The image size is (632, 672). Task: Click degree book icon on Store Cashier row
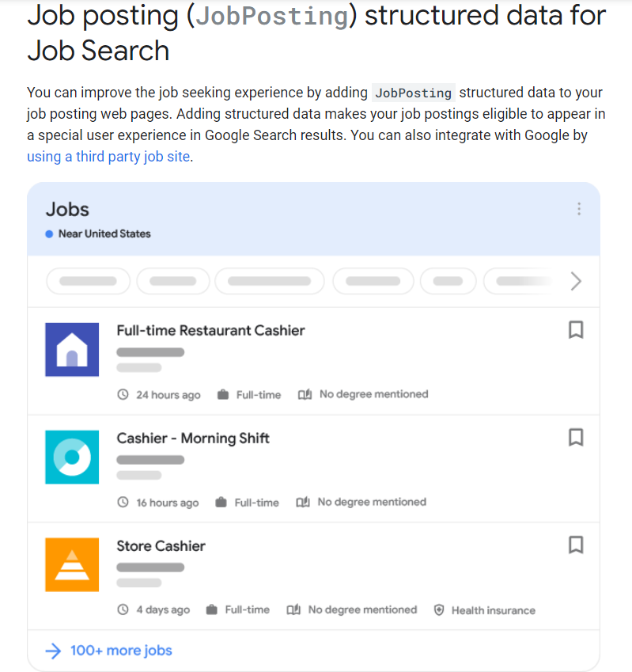(293, 609)
